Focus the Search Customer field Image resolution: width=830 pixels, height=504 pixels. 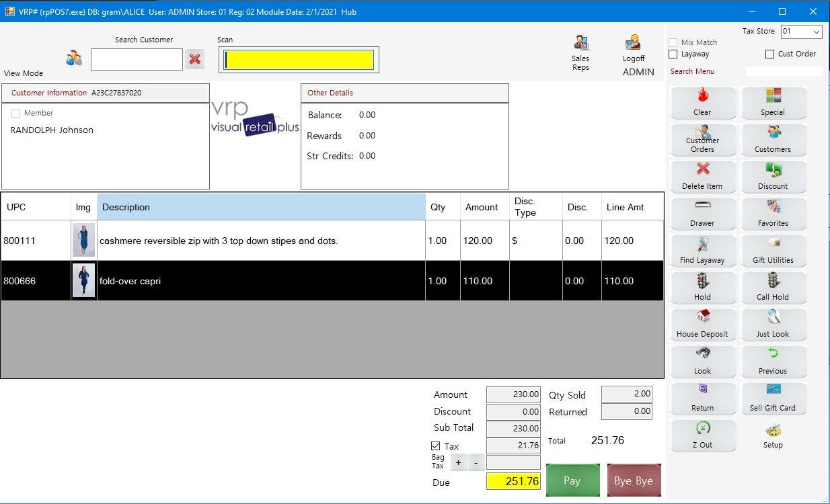point(137,59)
